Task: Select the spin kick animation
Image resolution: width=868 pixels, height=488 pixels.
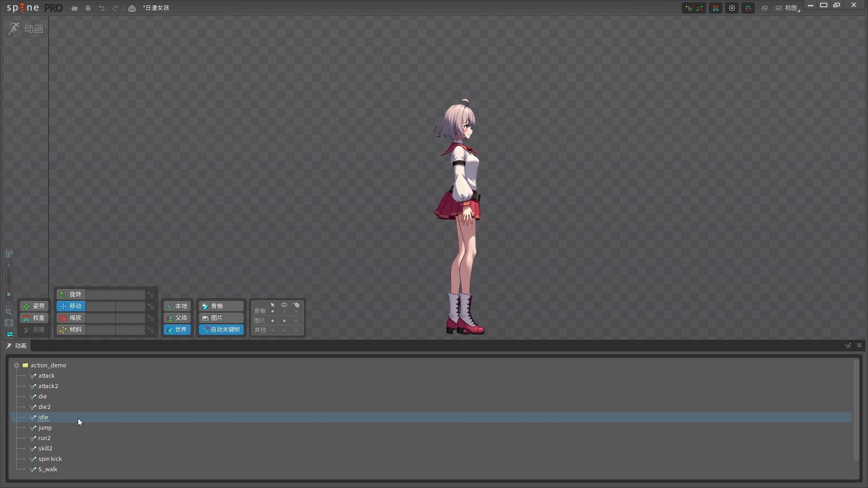Action: [50, 459]
